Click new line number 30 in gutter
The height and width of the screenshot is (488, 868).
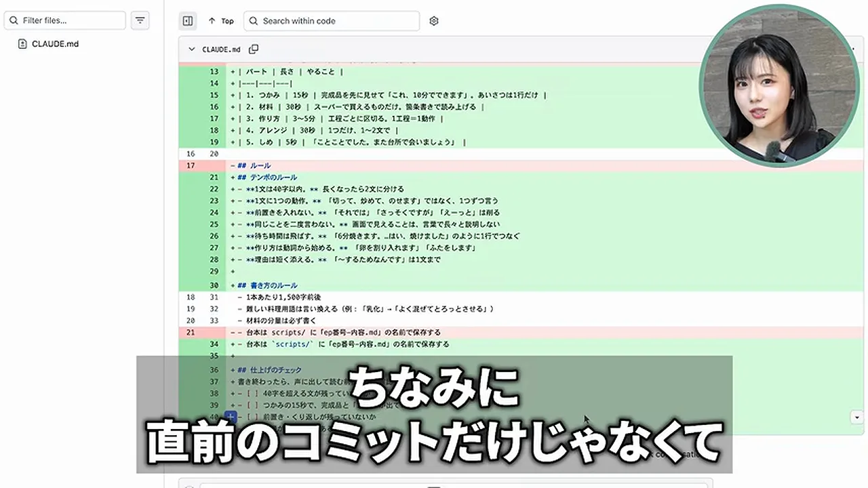(x=214, y=285)
